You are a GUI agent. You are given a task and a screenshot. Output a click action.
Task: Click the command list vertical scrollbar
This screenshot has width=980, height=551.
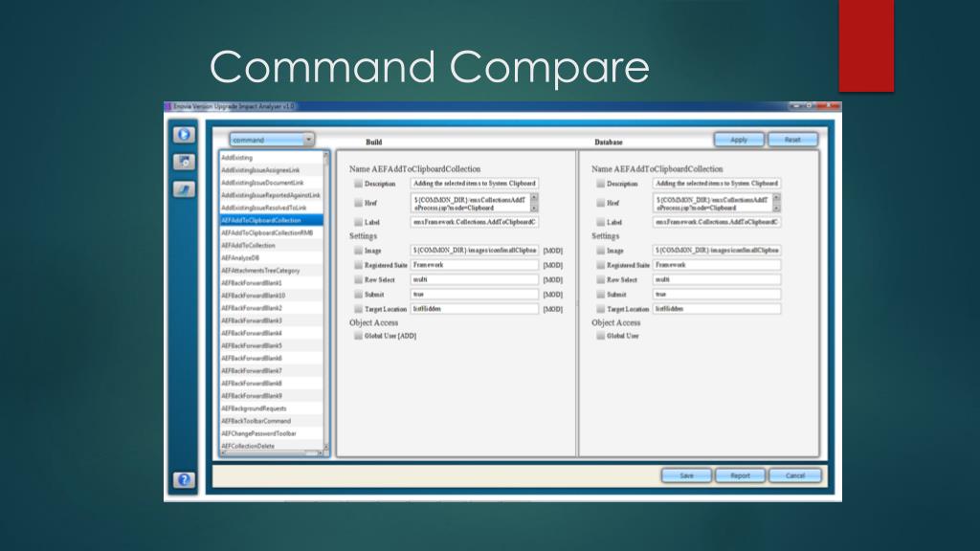coord(325,299)
